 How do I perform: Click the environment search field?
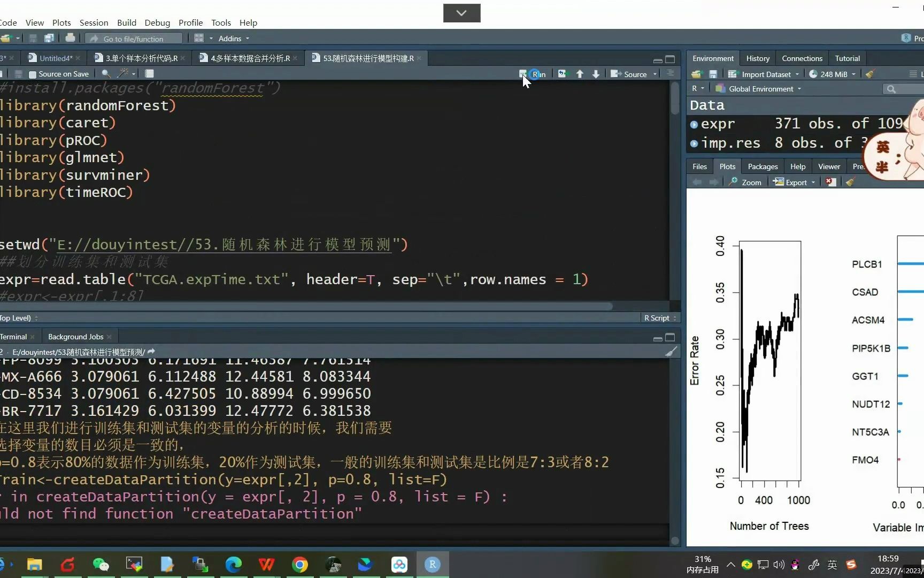click(x=903, y=89)
